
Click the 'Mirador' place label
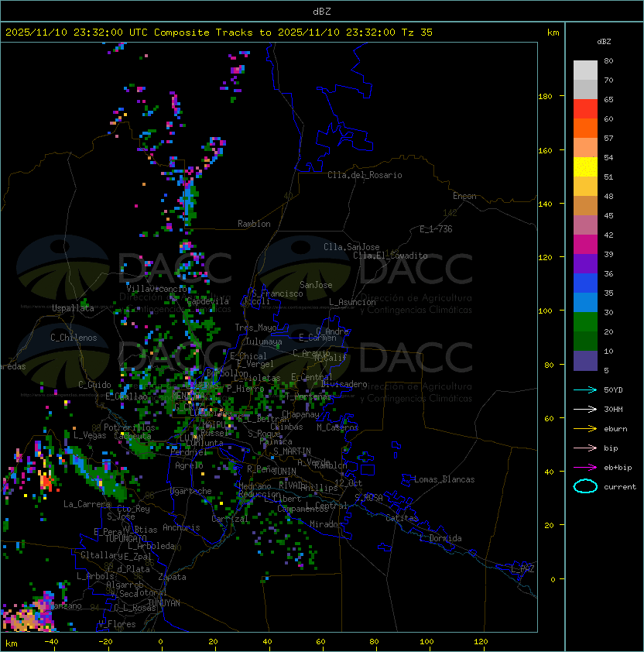tap(326, 524)
